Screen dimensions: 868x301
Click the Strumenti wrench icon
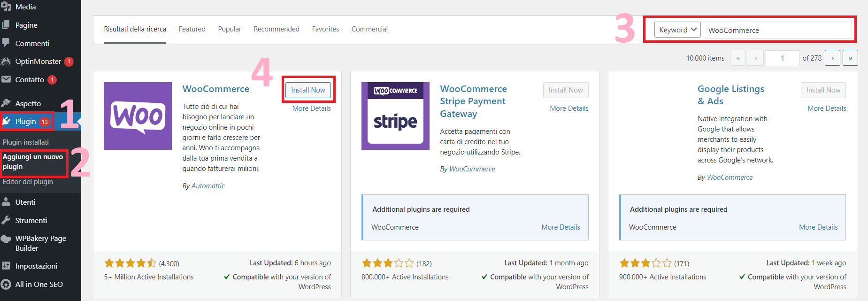pyautogui.click(x=6, y=220)
